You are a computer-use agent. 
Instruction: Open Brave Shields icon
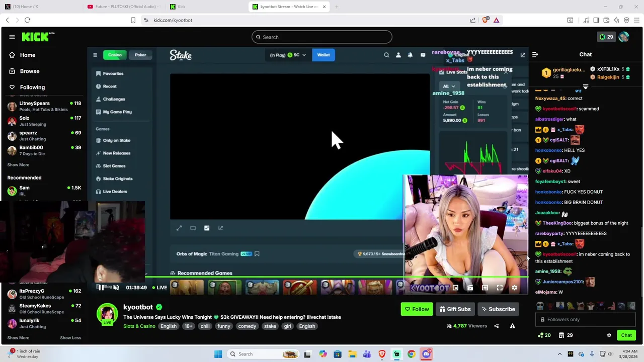pos(485,20)
